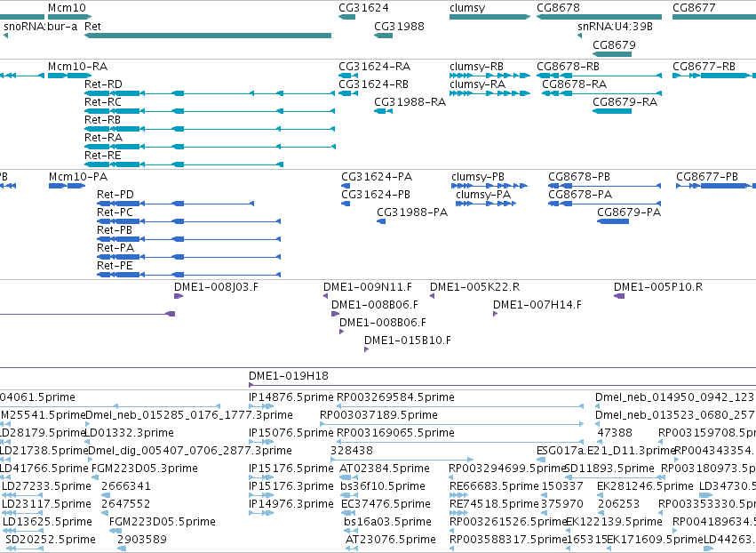Click the CG8678-RB transcript label
This screenshot has width=756, height=553.
click(x=568, y=67)
